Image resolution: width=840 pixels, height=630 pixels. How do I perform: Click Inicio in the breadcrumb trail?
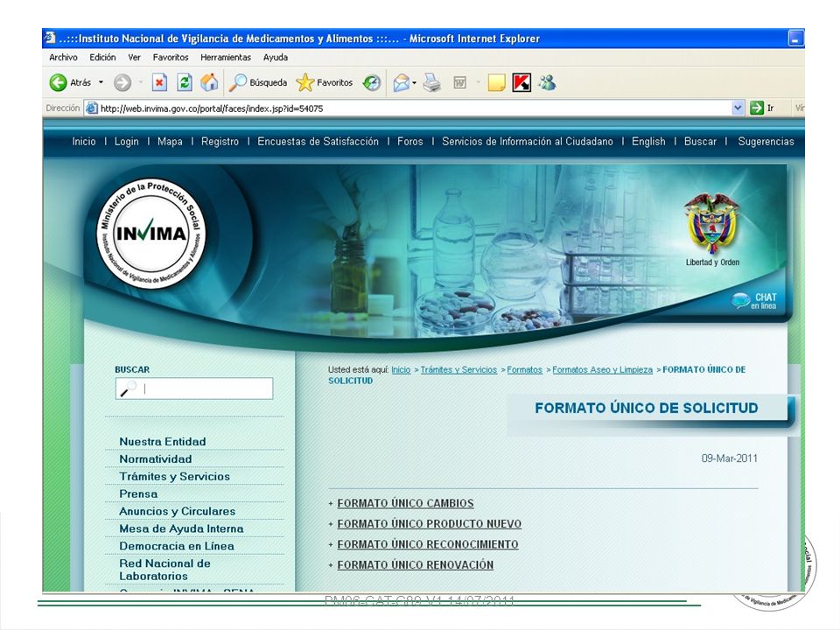point(401,369)
